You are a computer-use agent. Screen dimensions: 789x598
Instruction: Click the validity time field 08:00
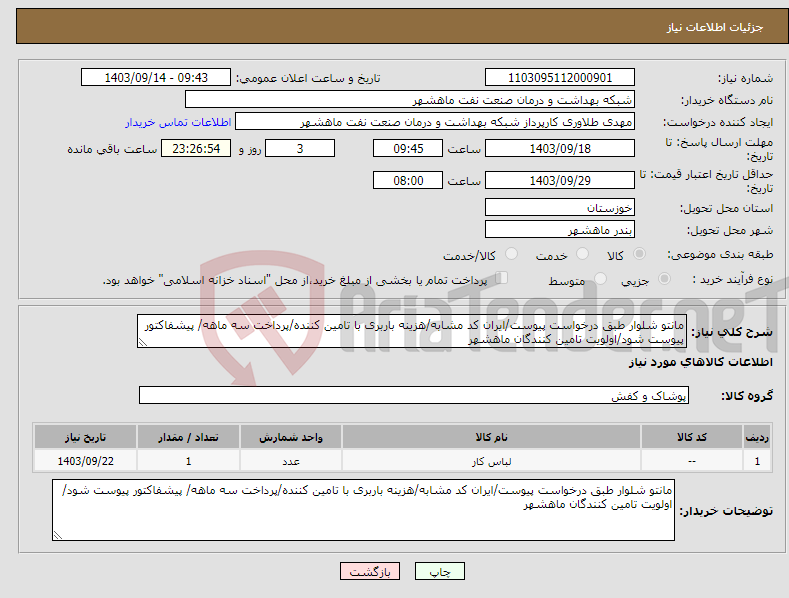click(x=408, y=180)
